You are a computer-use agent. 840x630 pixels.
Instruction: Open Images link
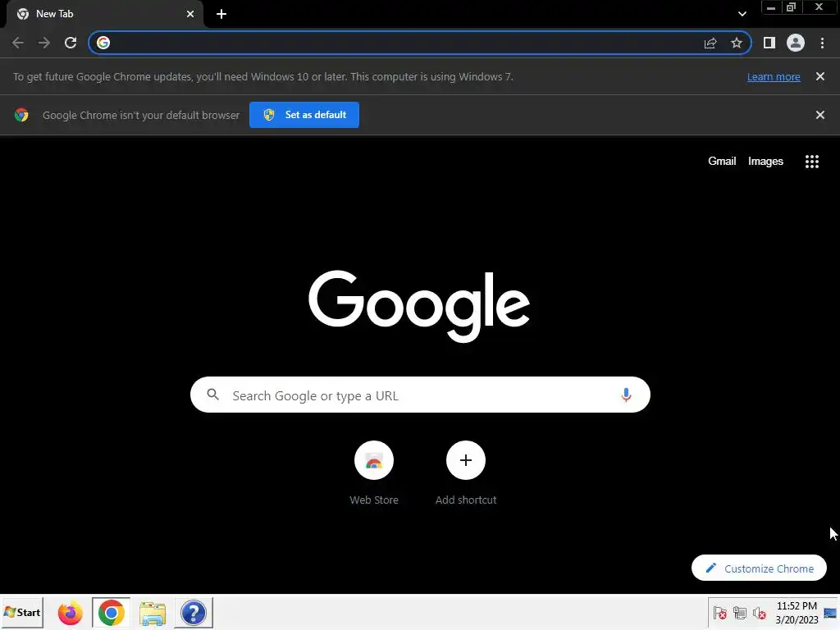coord(765,162)
